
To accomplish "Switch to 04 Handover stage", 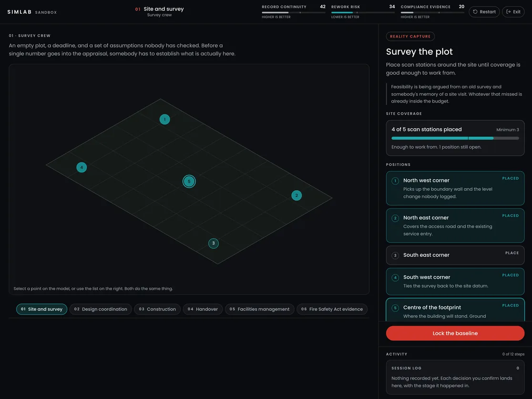I will coord(203,309).
